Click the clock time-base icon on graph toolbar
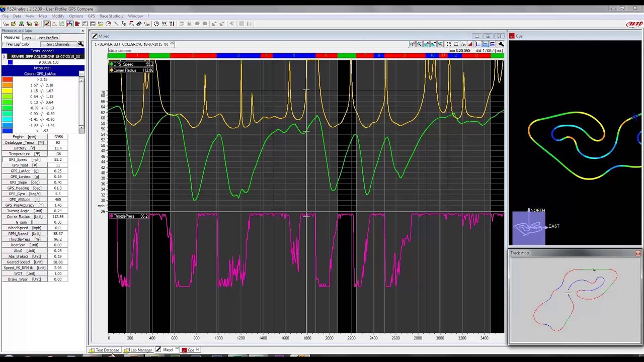This screenshot has width=644, height=362. tap(449, 44)
